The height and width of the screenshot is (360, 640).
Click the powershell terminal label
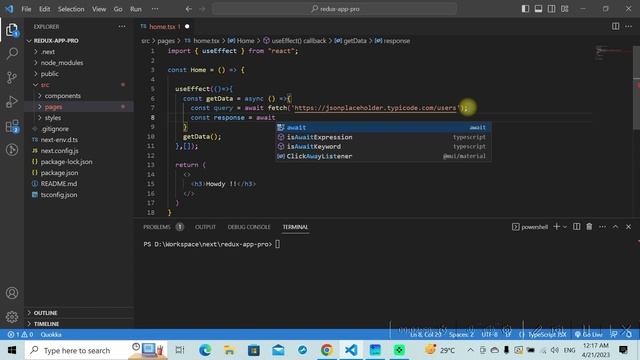pyautogui.click(x=530, y=227)
